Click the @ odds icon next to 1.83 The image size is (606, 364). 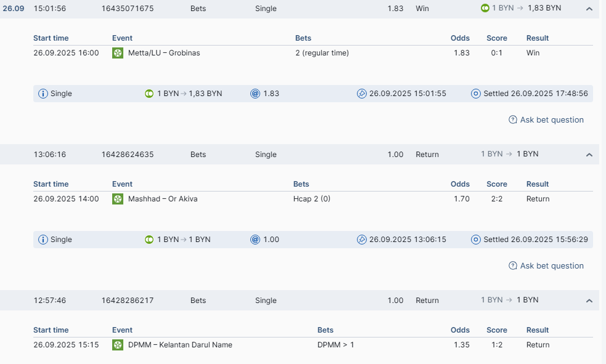click(255, 94)
